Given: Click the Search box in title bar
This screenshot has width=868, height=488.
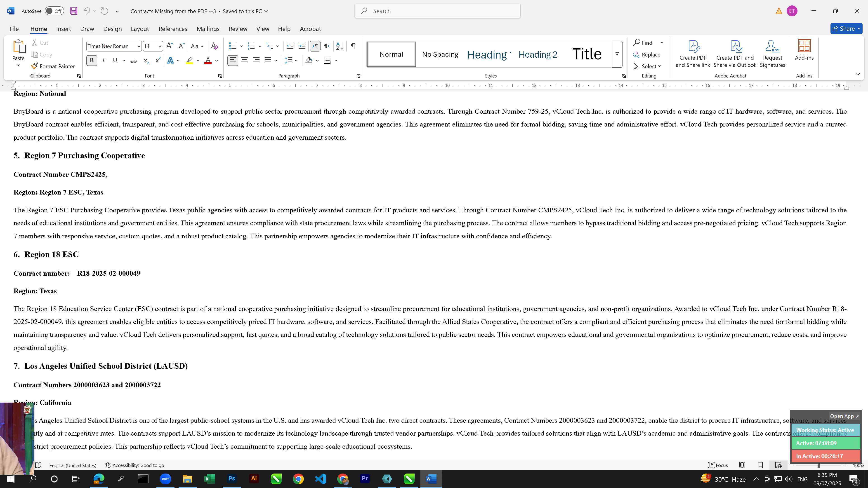Looking at the screenshot, I should 437,11.
